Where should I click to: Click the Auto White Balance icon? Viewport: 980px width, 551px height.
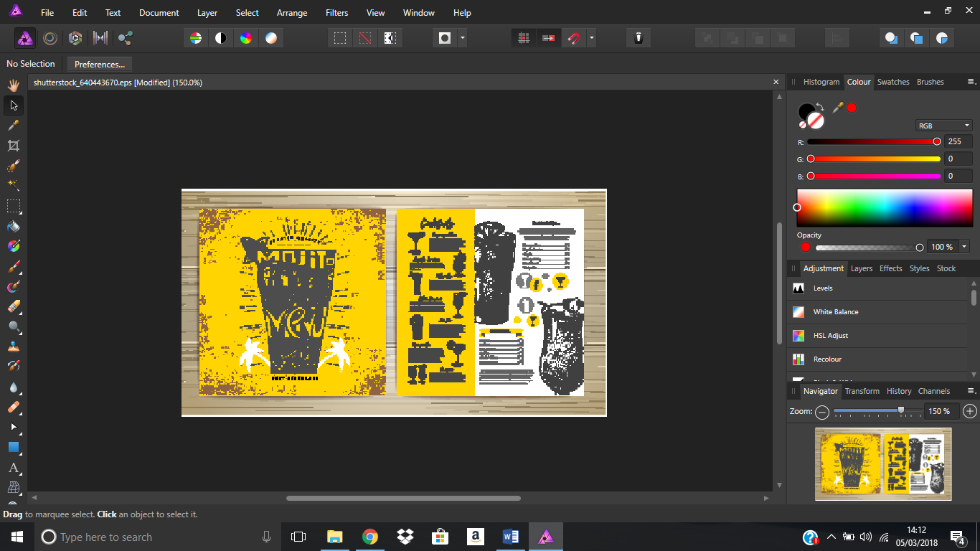pyautogui.click(x=270, y=38)
